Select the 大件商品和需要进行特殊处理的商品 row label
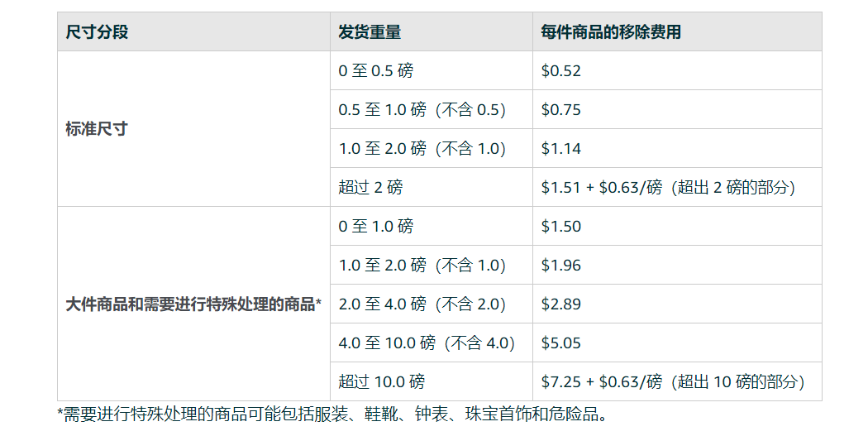 tap(193, 304)
